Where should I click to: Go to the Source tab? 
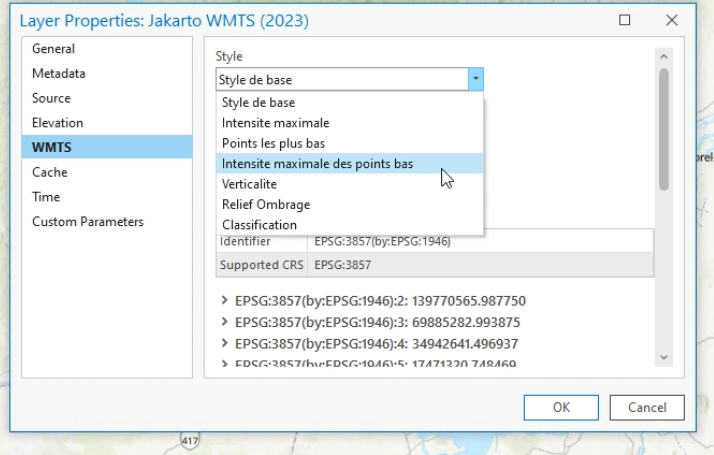52,98
